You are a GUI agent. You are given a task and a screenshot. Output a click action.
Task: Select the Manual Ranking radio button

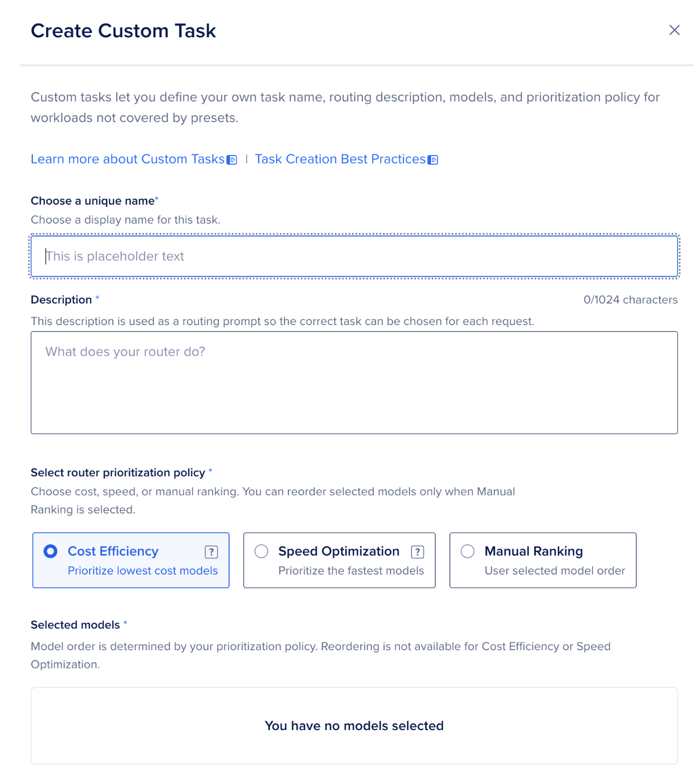pos(468,551)
